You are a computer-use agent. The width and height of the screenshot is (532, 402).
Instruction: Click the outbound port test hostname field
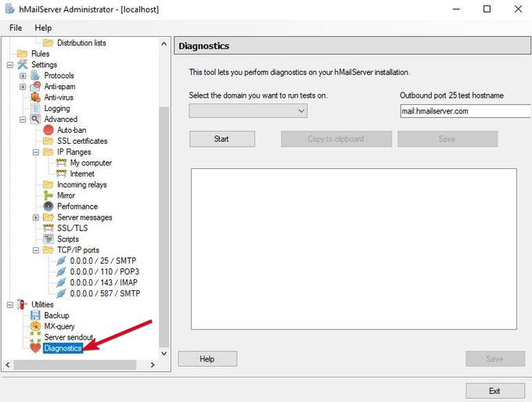[465, 111]
